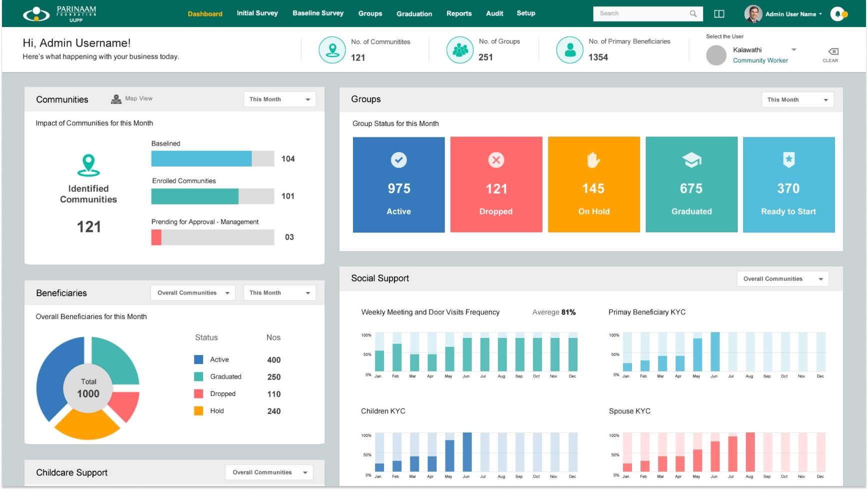Click inside the Search field

pyautogui.click(x=642, y=13)
